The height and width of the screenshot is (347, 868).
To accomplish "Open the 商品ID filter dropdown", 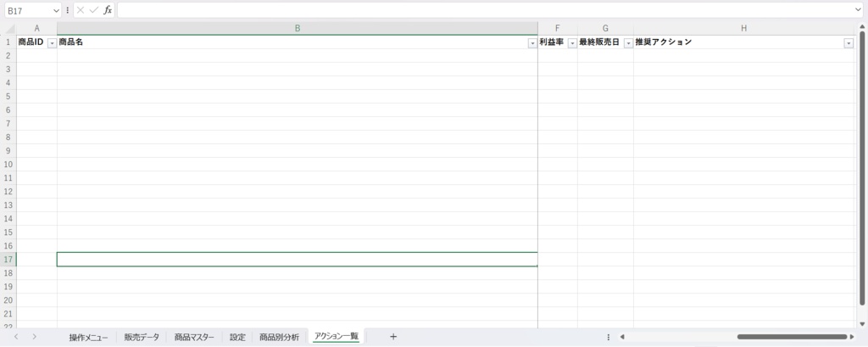I will 52,44.
